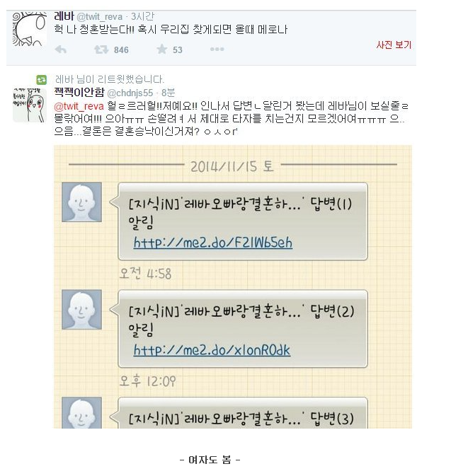Click the third message sender avatar
The height and width of the screenshot is (476, 451).
(81, 413)
